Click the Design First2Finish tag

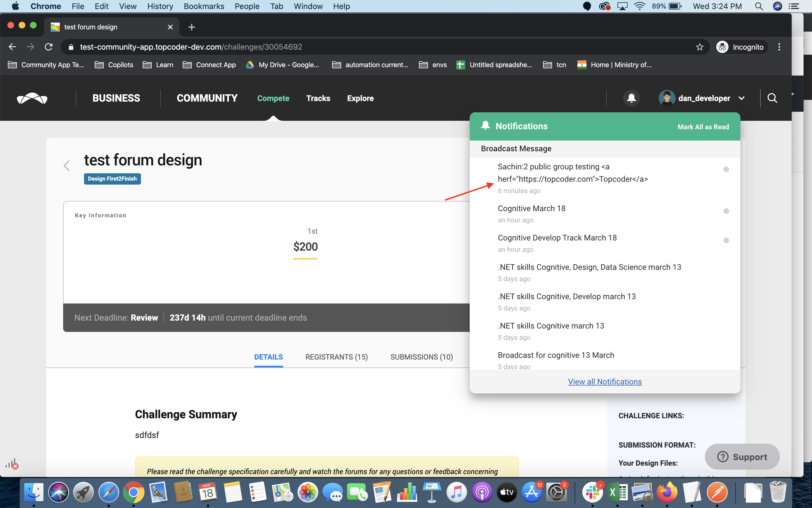pyautogui.click(x=112, y=179)
